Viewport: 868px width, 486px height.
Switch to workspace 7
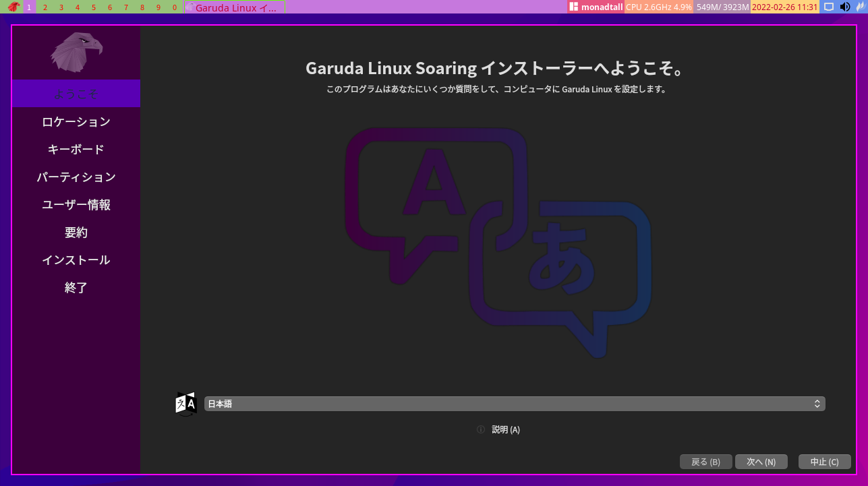pyautogui.click(x=126, y=7)
